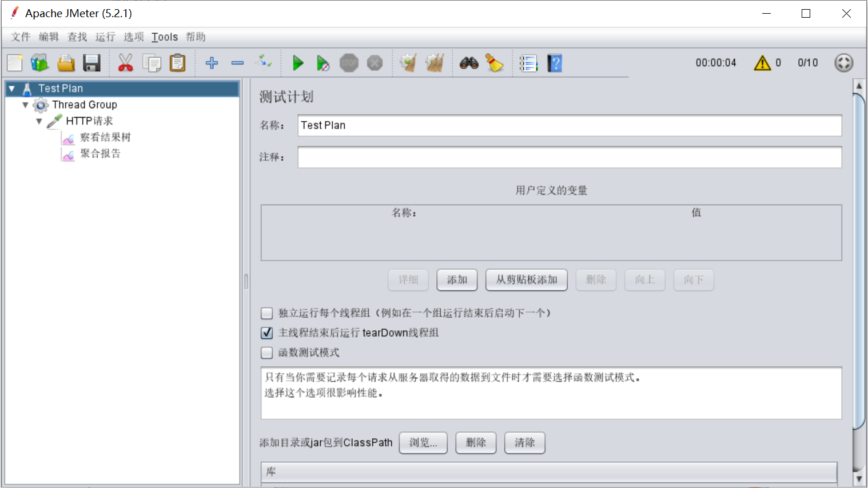Click the scrollbar up arrow
This screenshot has width=868, height=488.
(x=859, y=86)
